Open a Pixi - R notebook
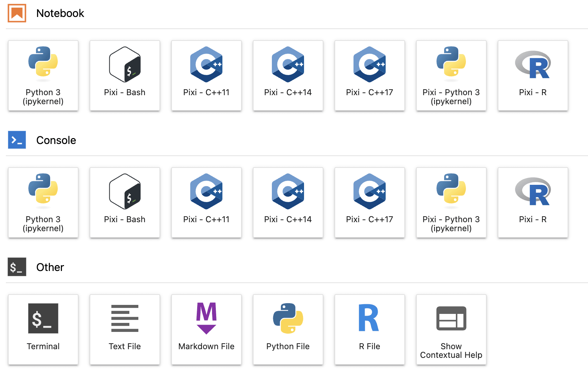The image size is (588, 380). 533,75
